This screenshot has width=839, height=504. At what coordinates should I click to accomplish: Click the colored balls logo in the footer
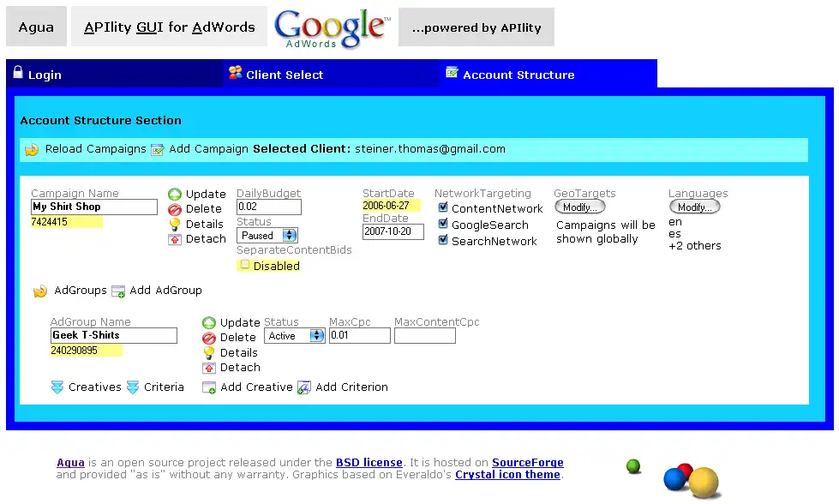tap(675, 477)
